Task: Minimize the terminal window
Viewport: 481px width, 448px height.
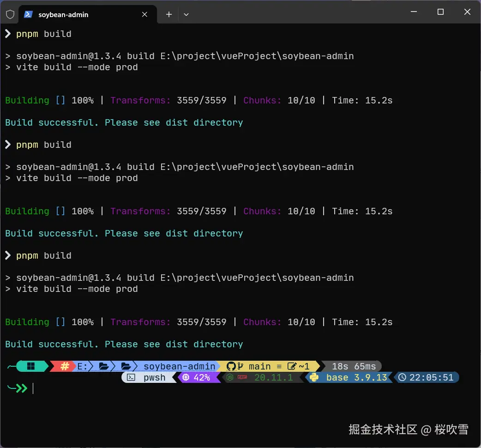Action: point(414,12)
